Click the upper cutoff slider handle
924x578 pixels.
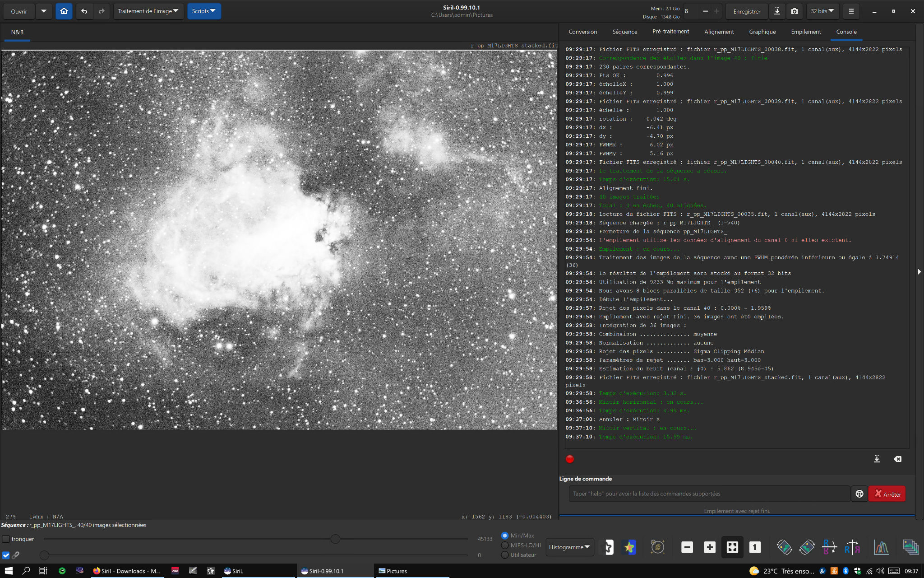[x=335, y=539]
